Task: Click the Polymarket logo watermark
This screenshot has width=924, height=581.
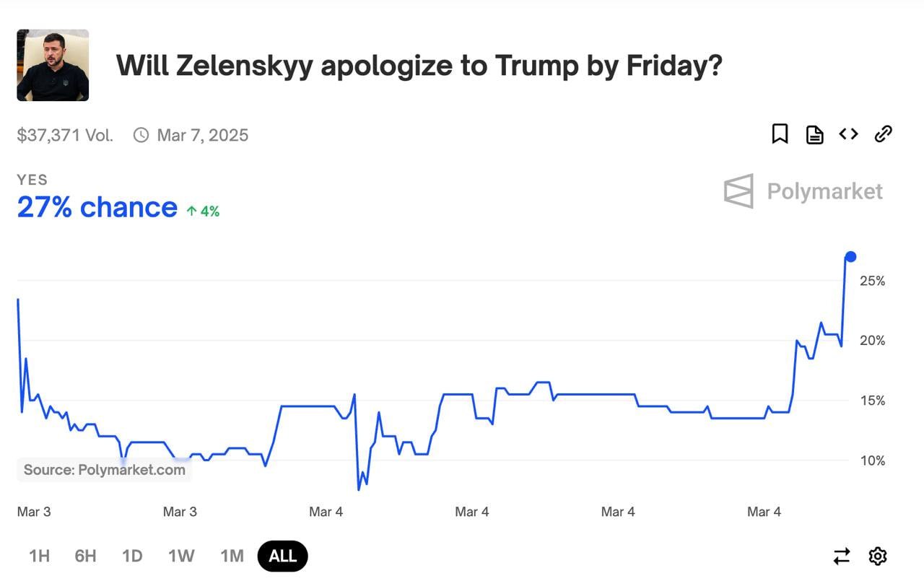Action: [x=803, y=191]
